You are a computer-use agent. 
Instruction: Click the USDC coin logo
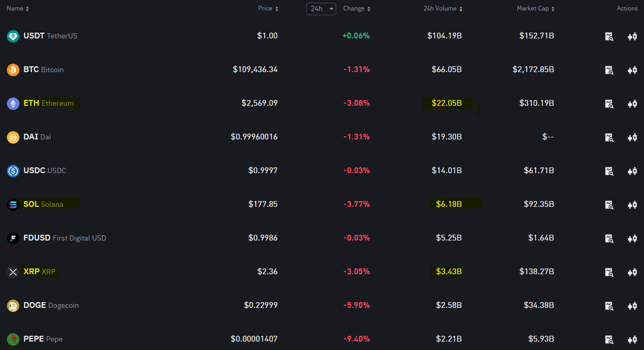tap(13, 171)
